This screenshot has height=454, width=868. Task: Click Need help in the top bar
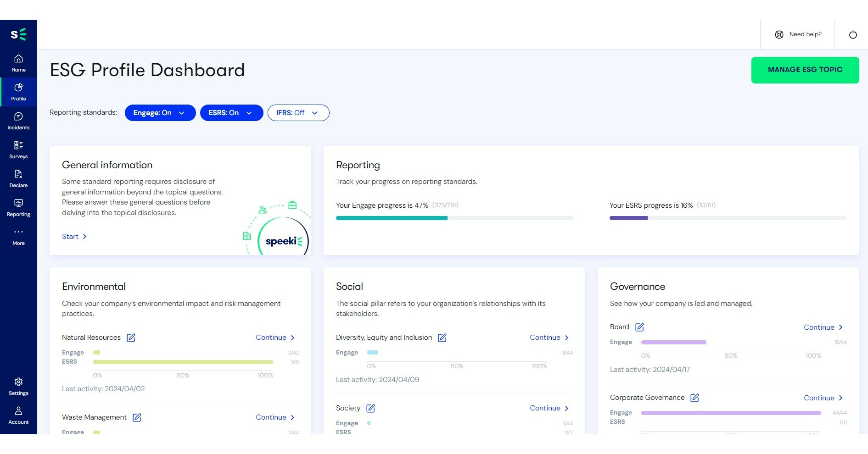pos(797,34)
